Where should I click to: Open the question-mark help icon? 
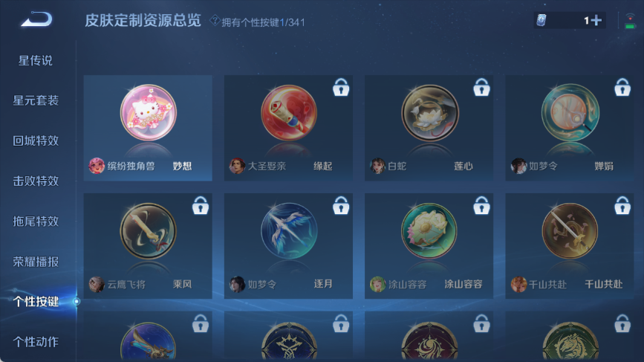(x=215, y=20)
